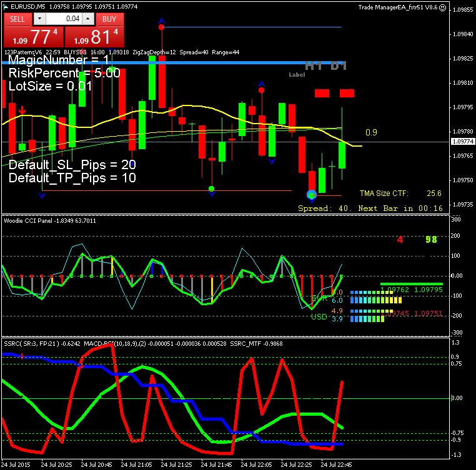This screenshot has width=476, height=470.
Task: Increase lot volume with the up arrow
Action: 87,19
